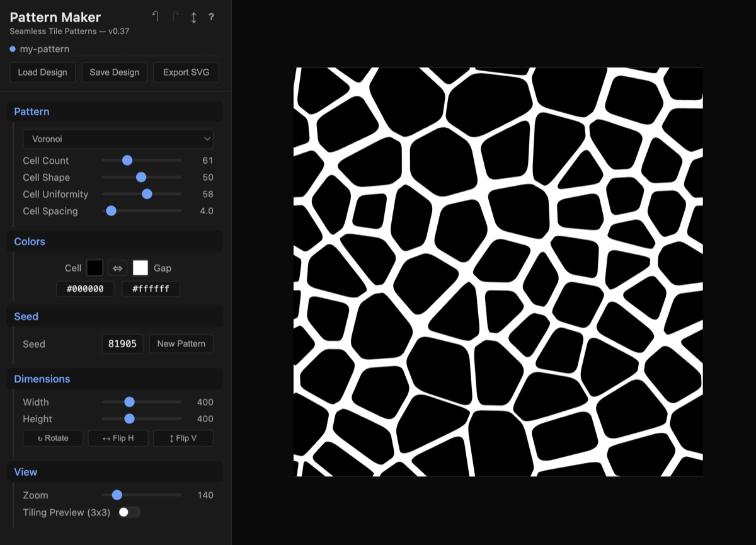The image size is (756, 545).
Task: Open the black Cell color swatch
Action: click(94, 268)
